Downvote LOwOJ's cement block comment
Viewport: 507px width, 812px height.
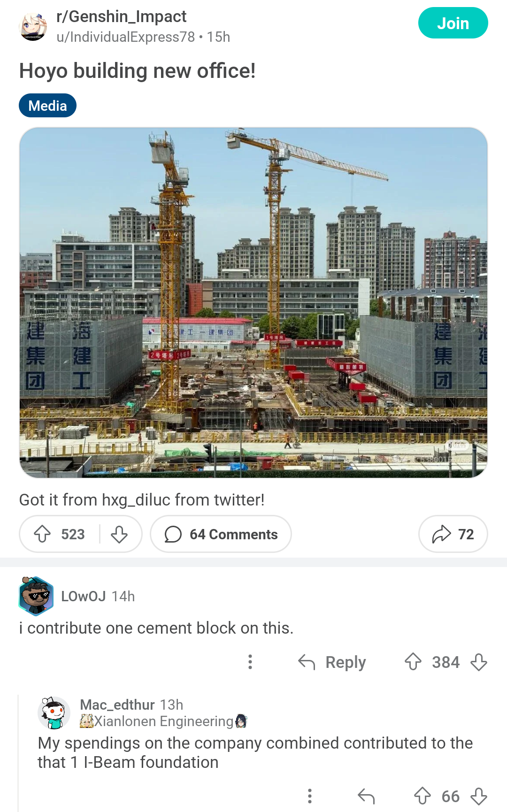479,662
